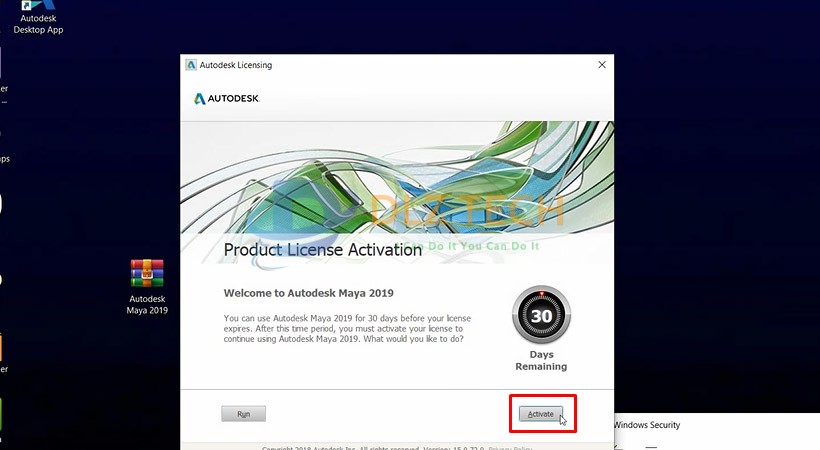820x450 pixels.
Task: Click the Autodesk logo in dialog header
Action: tap(226, 99)
